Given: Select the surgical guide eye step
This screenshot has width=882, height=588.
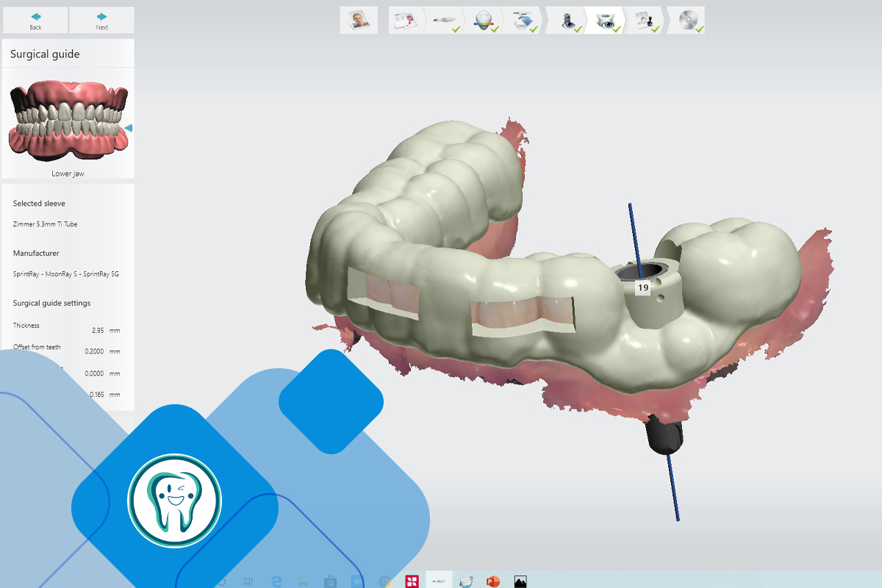Looking at the screenshot, I should point(606,21).
